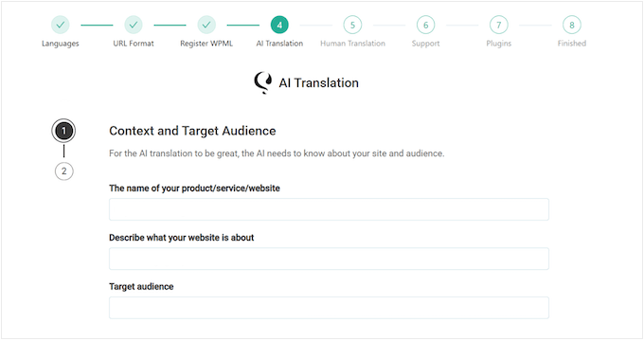
Task: Click the WPML AI Translation logo icon
Action: (x=263, y=82)
